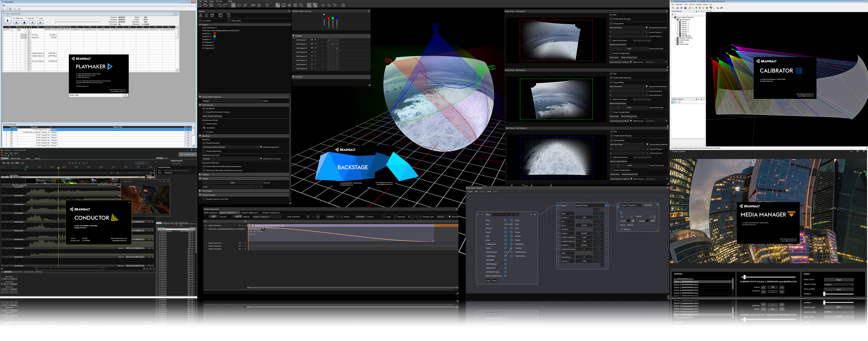Switch to Project1: Sequence 3 tab
This screenshot has width=868, height=341.
click(x=271, y=213)
